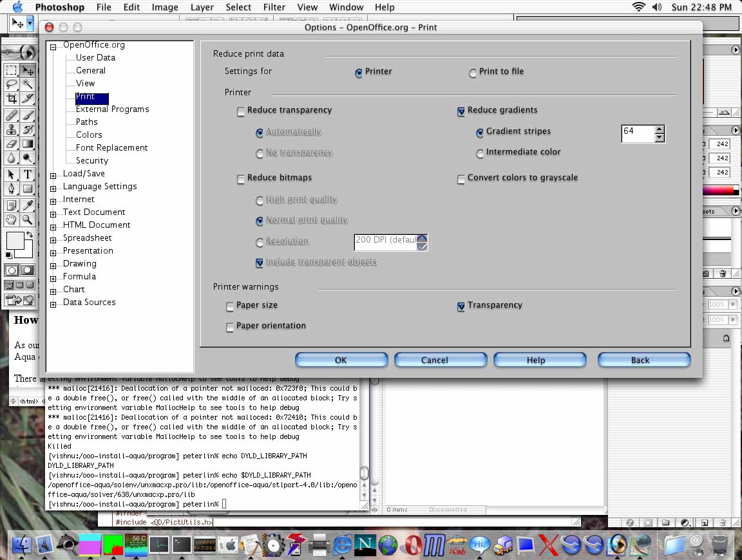
Task: Open the Photoshop File menu
Action: [104, 7]
